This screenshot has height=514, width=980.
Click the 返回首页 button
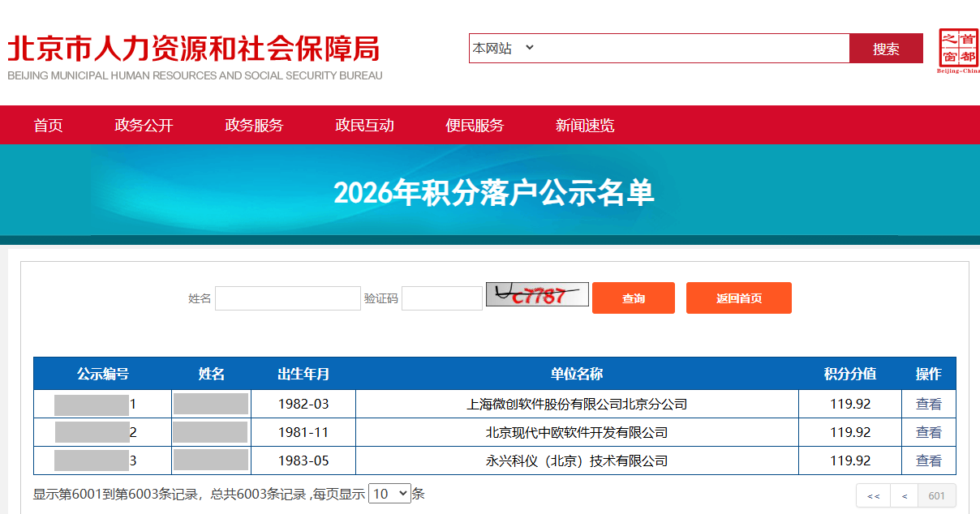739,298
